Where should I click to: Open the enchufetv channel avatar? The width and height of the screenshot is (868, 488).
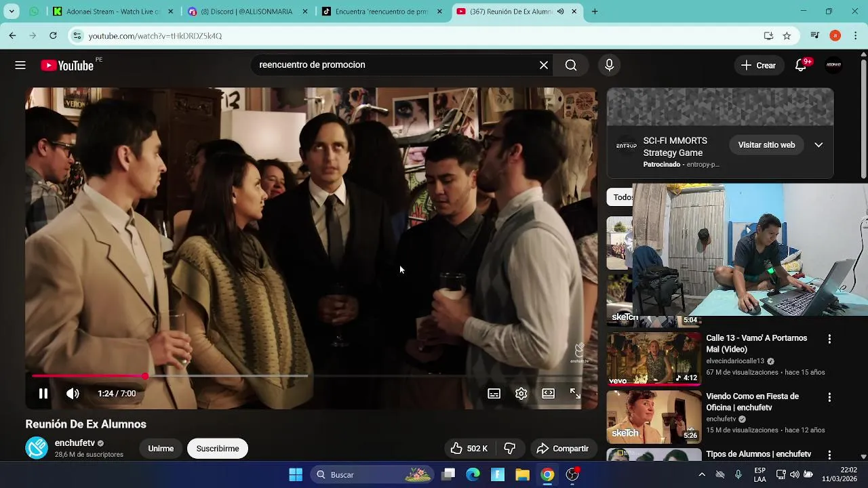[x=37, y=448]
